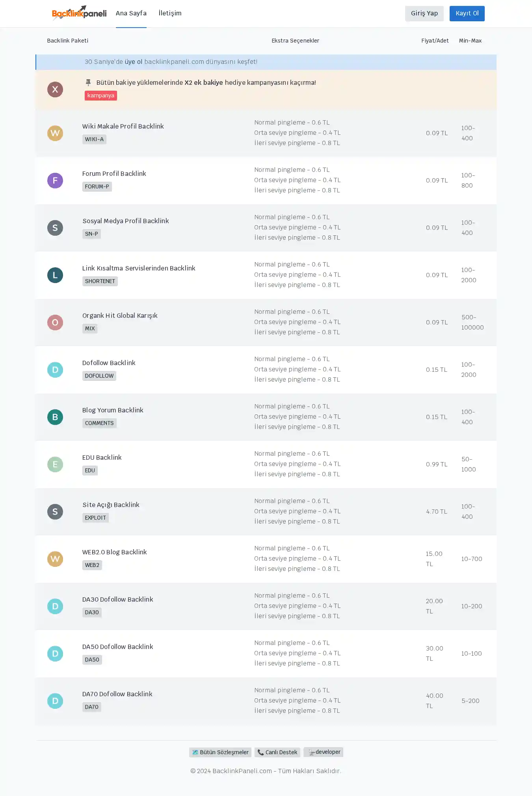Click the O avatar for Organik Hit

click(x=55, y=323)
